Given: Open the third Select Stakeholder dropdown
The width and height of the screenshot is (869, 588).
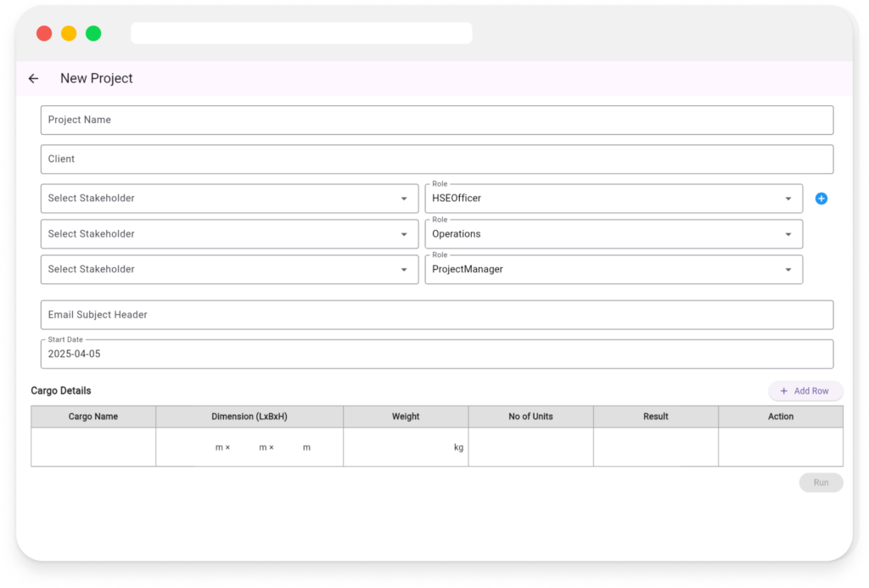Looking at the screenshot, I should tap(229, 270).
